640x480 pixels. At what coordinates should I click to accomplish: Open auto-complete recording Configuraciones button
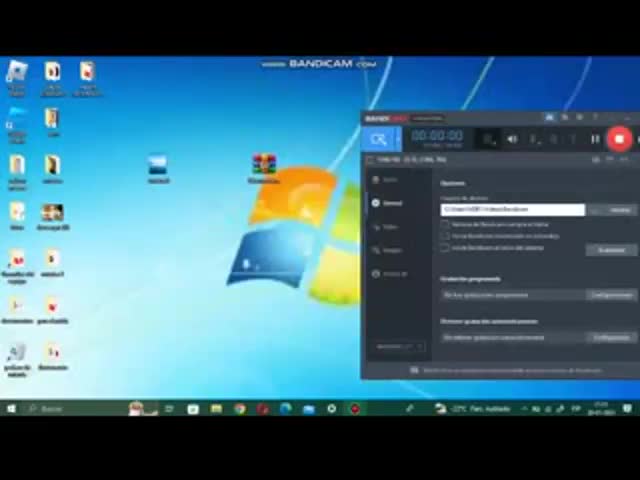coord(610,338)
